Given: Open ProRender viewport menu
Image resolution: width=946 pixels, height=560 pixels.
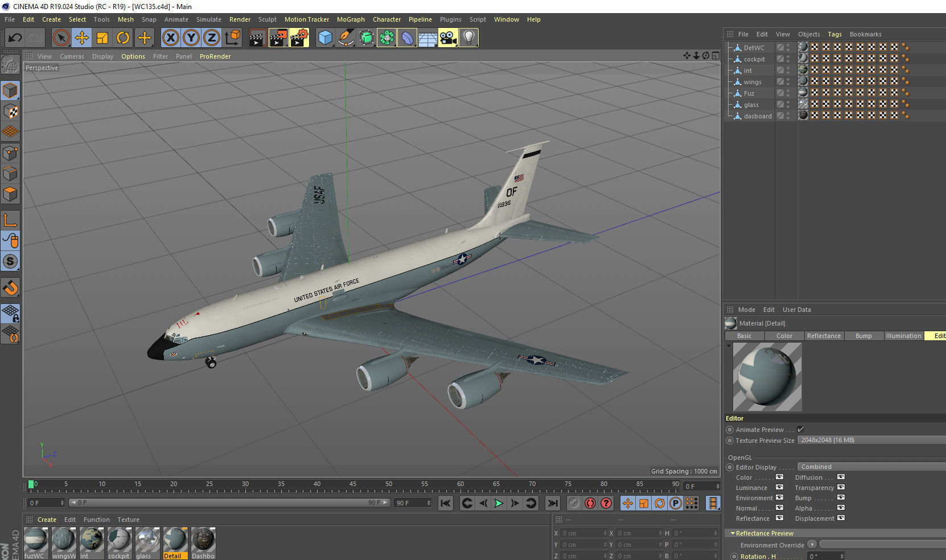Looking at the screenshot, I should pos(215,56).
